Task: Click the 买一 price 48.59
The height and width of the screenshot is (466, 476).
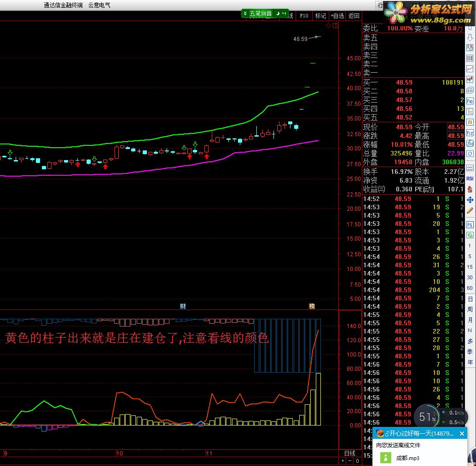Action: 404,82
